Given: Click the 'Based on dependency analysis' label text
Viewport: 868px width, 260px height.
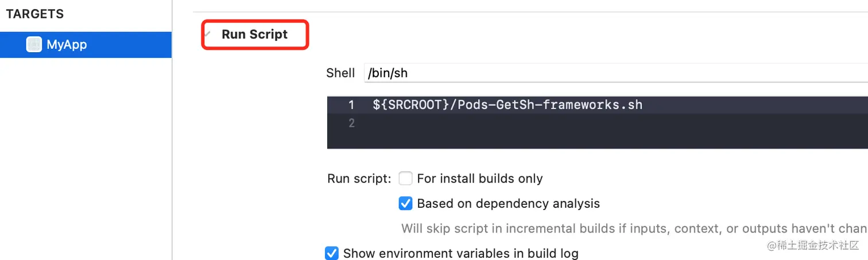Looking at the screenshot, I should click(508, 203).
